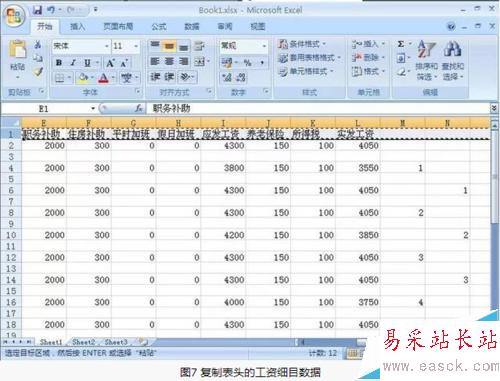Apply red font color A
Image resolution: width=500 pixels, height=381 pixels.
point(104,78)
